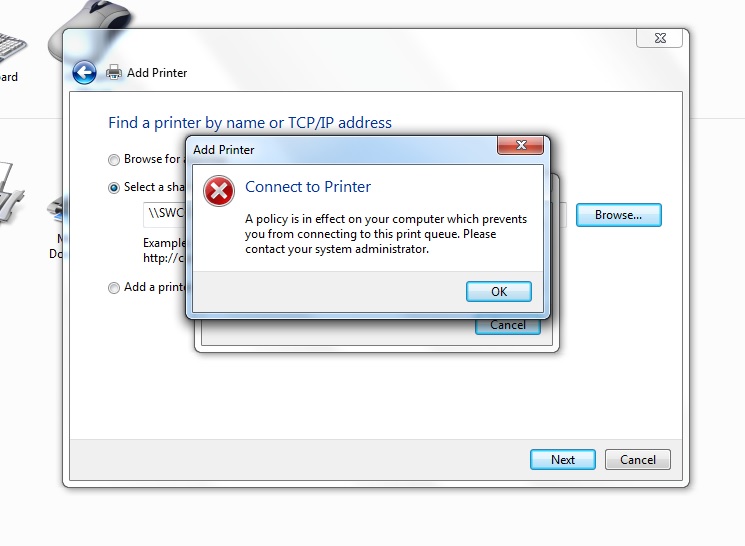Image resolution: width=745 pixels, height=546 pixels.
Task: Select the printer device icon hidden behind the wizard
Action: coord(56,209)
